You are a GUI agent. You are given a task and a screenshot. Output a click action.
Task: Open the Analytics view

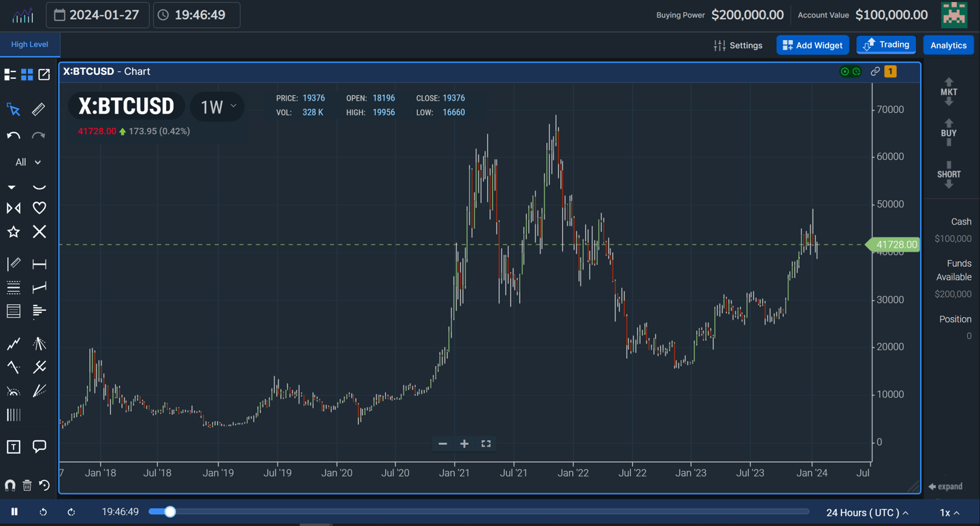pos(948,45)
